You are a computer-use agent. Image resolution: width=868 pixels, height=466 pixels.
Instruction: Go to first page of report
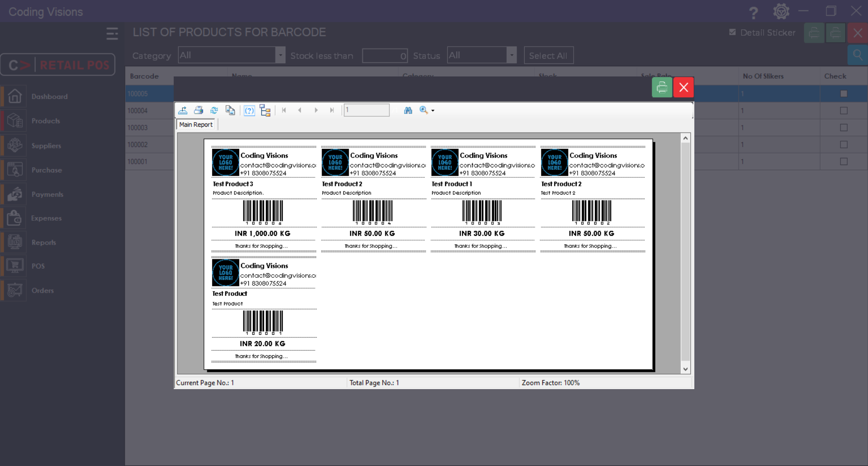pos(284,110)
